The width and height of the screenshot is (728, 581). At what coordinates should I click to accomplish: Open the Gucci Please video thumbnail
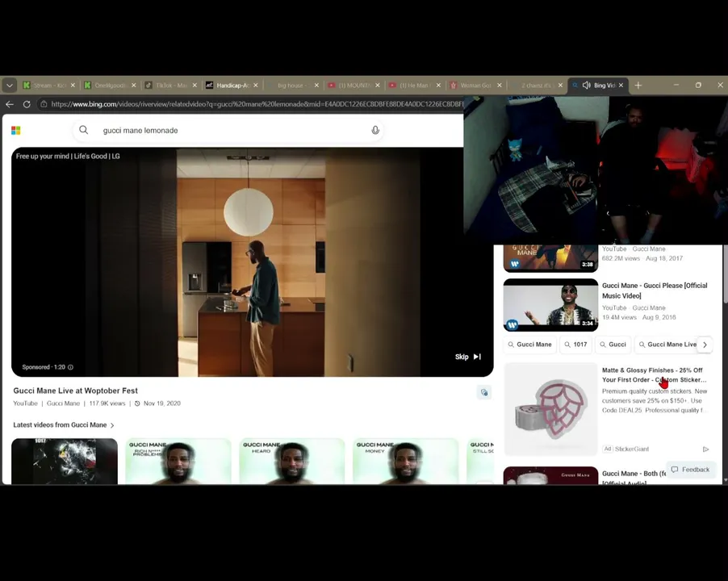[x=550, y=305]
